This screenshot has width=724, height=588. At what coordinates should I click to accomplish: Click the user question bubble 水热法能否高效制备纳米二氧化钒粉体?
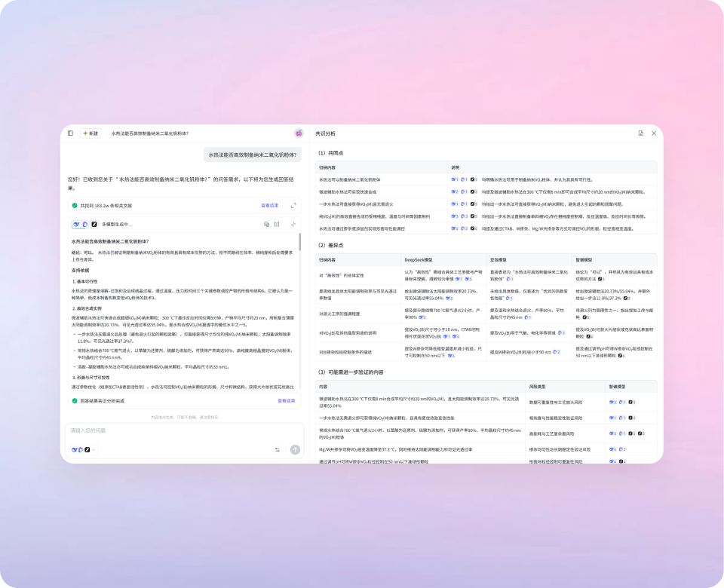coord(253,155)
